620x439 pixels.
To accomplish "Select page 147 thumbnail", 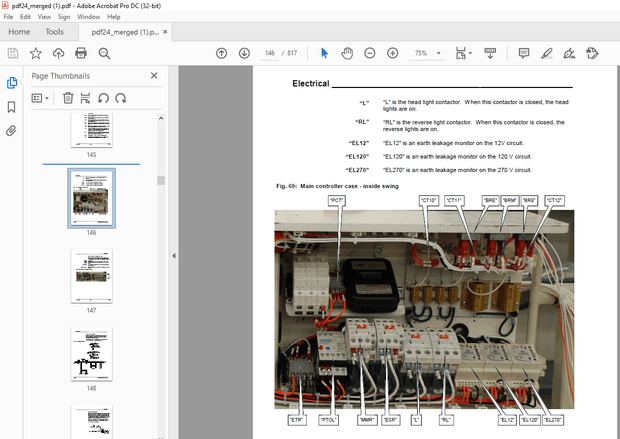I will click(91, 276).
